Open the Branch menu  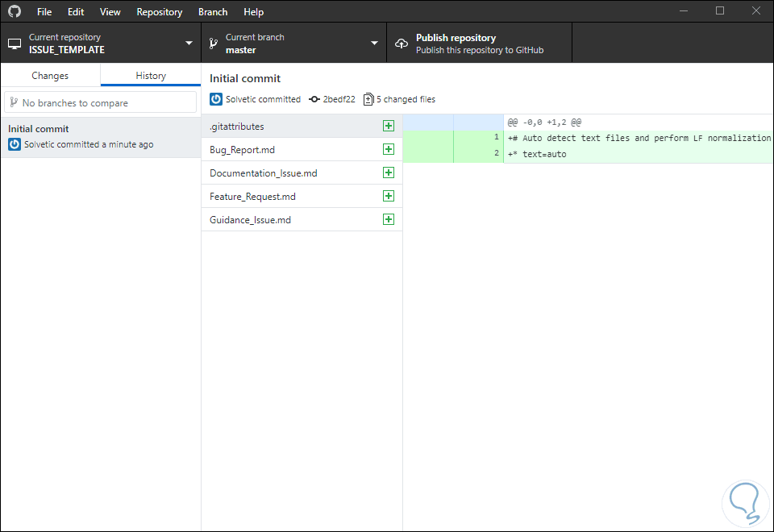point(213,12)
